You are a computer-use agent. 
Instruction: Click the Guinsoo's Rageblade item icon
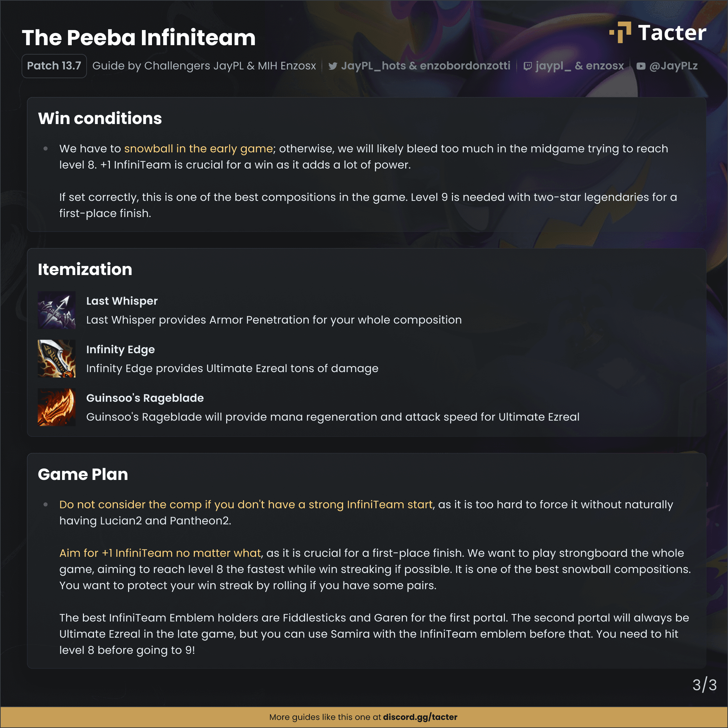pos(57,407)
